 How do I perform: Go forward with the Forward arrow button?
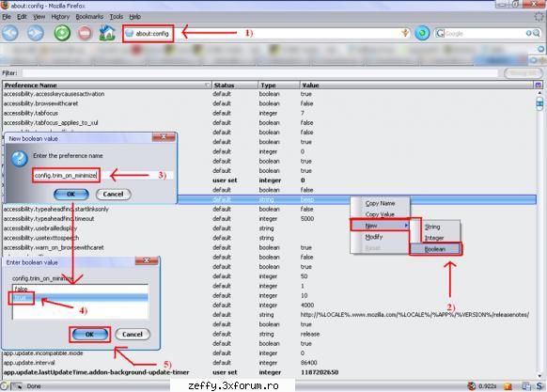(36, 34)
